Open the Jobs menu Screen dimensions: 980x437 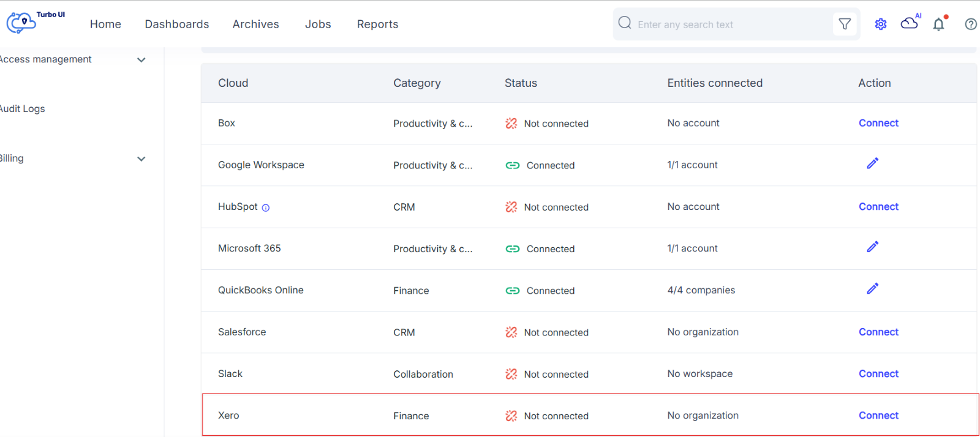point(318,24)
